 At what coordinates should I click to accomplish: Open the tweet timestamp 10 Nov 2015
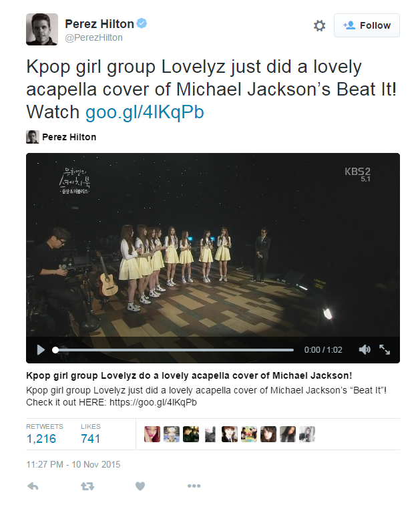73,464
